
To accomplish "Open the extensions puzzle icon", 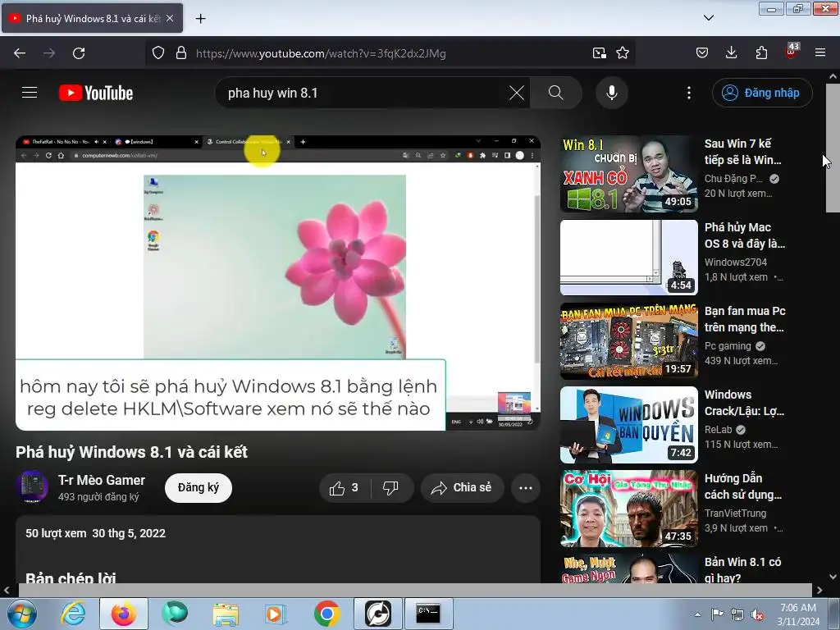I will tap(761, 53).
